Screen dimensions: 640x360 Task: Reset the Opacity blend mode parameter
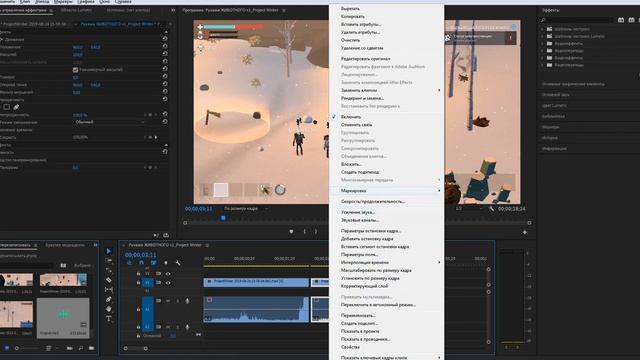(x=165, y=122)
